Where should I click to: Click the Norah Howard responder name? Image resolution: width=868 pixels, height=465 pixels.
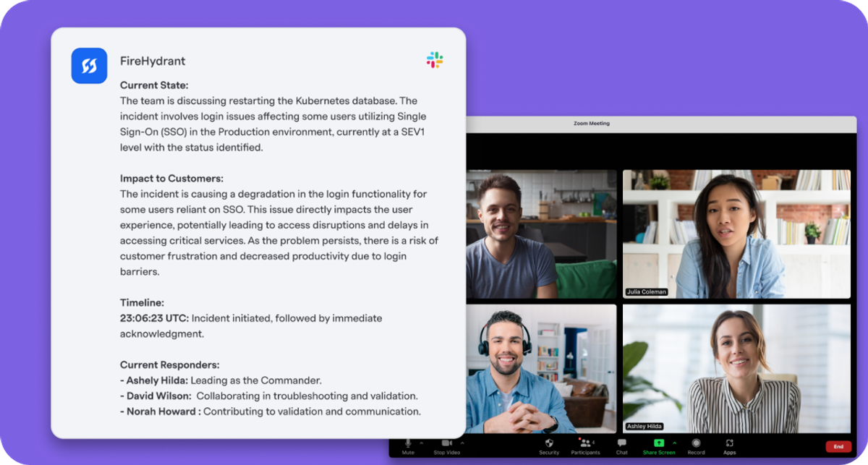[x=163, y=411]
